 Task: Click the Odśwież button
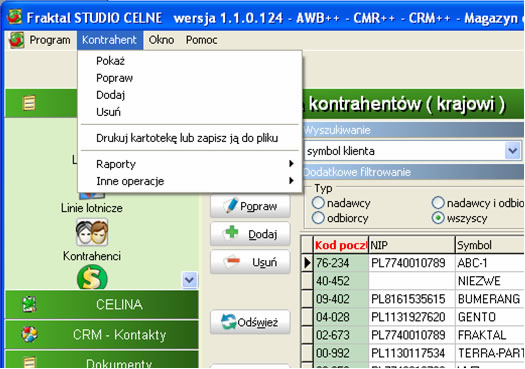pyautogui.click(x=250, y=322)
